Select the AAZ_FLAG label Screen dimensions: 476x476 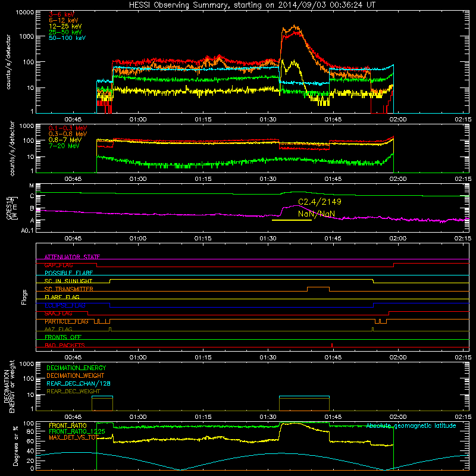(x=58, y=329)
